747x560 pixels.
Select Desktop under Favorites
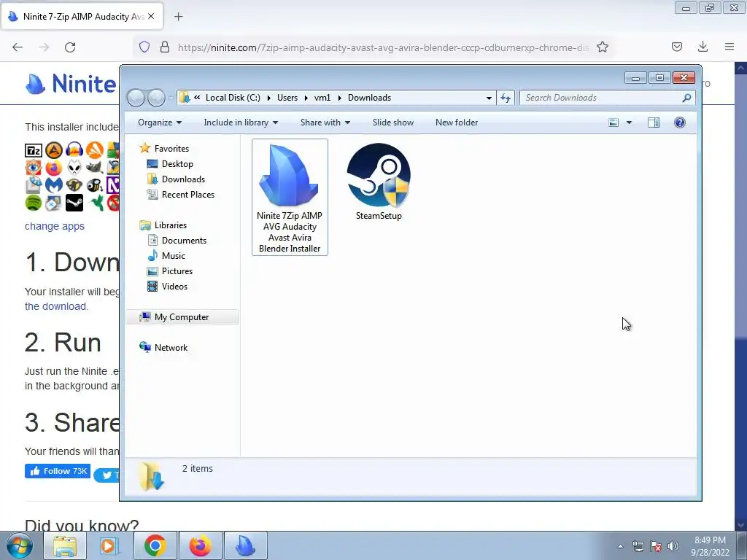(177, 164)
